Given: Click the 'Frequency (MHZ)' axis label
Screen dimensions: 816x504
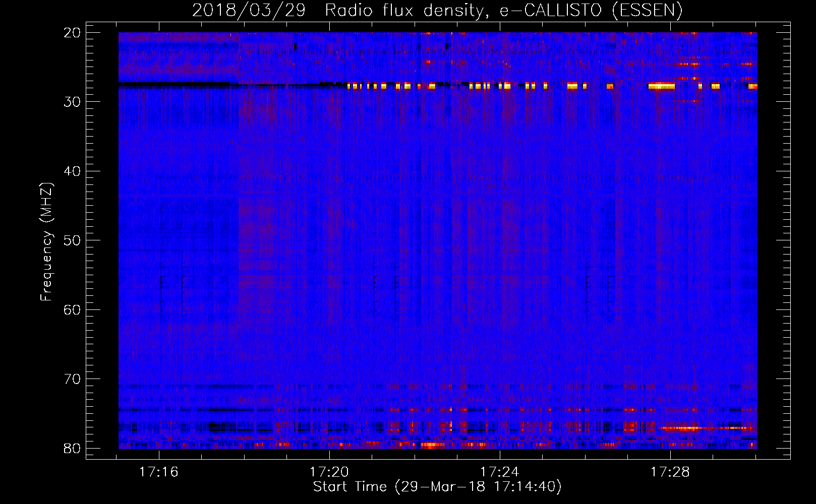Looking at the screenshot, I should point(46,242).
